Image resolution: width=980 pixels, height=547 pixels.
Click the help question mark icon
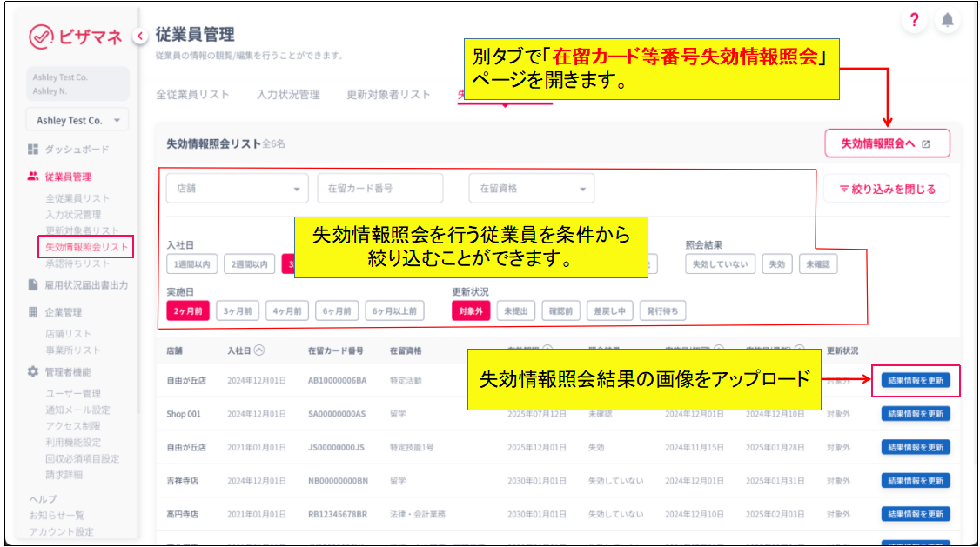(x=914, y=21)
